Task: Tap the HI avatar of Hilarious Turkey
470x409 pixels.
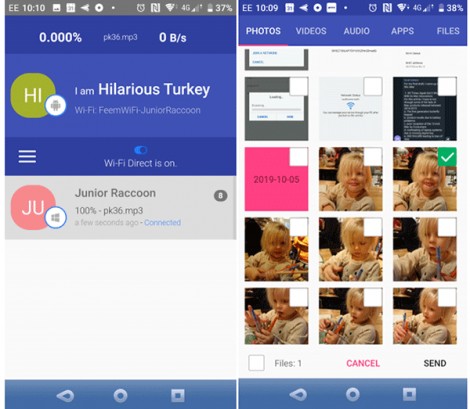Action: [x=33, y=95]
